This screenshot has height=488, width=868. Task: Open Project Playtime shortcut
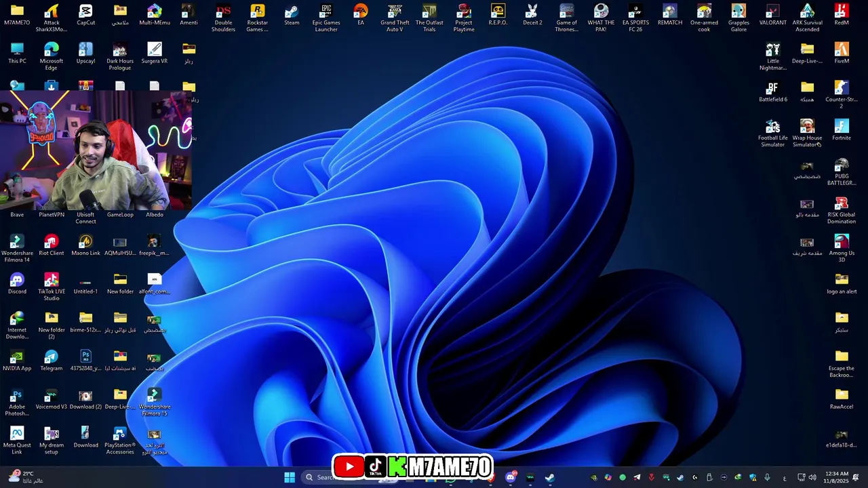464,18
